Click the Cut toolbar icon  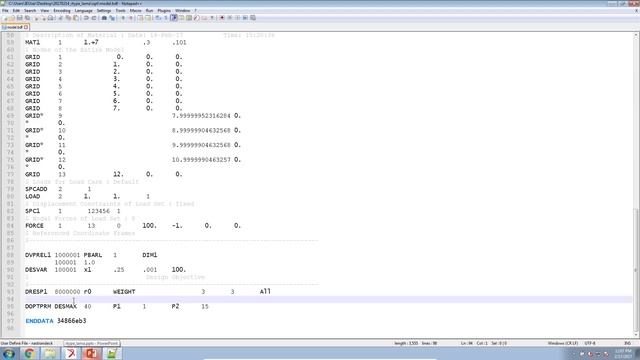pyautogui.click(x=61, y=18)
